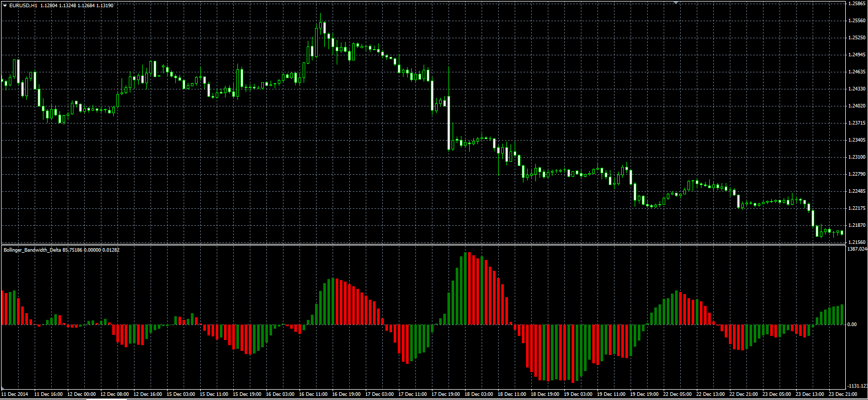
Task: Click the 1.24635 price on the scale
Action: pos(857,72)
